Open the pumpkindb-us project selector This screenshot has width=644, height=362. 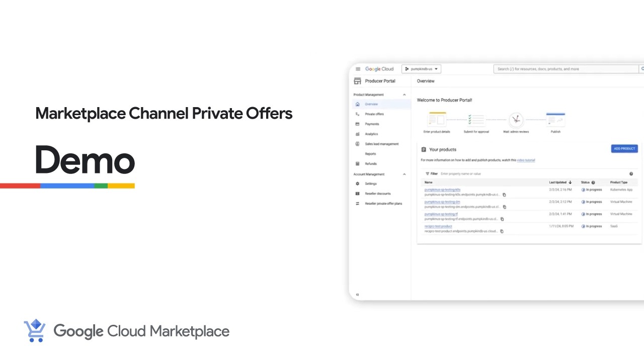point(422,69)
